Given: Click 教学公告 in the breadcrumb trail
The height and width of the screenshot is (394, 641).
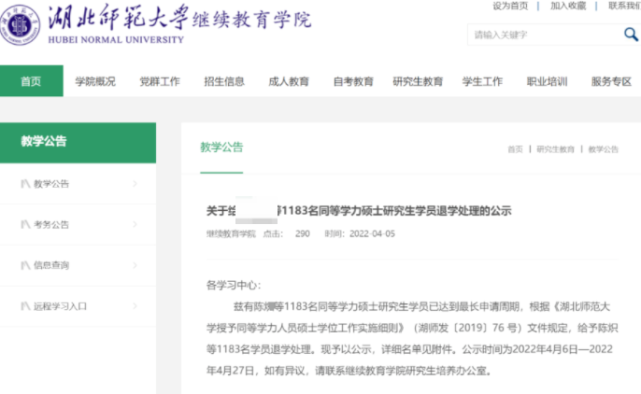Looking at the screenshot, I should pos(603,149).
